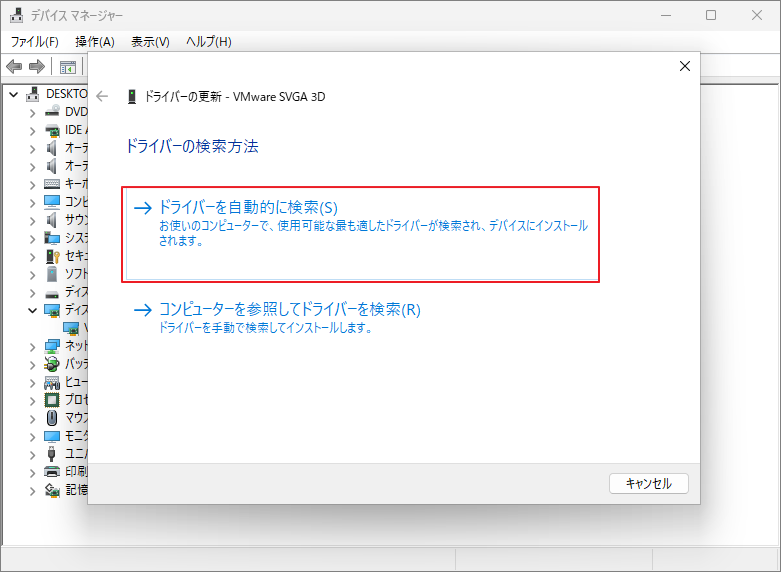Expand the processor (プロセ) category
Image resolution: width=781 pixels, height=572 pixels.
click(32, 401)
